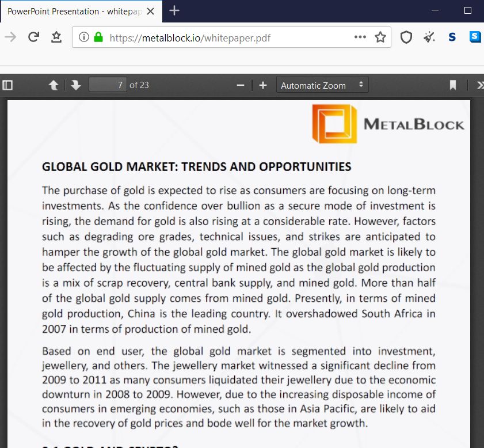Open the shield tracking protection icon
484x448 pixels.
[x=406, y=37]
